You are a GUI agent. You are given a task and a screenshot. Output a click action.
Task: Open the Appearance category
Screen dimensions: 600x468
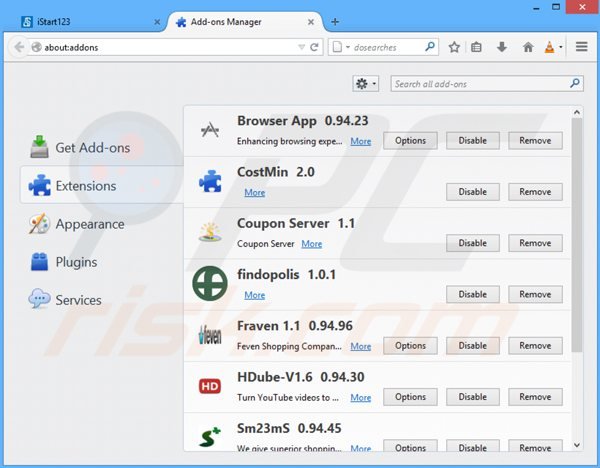(x=102, y=224)
